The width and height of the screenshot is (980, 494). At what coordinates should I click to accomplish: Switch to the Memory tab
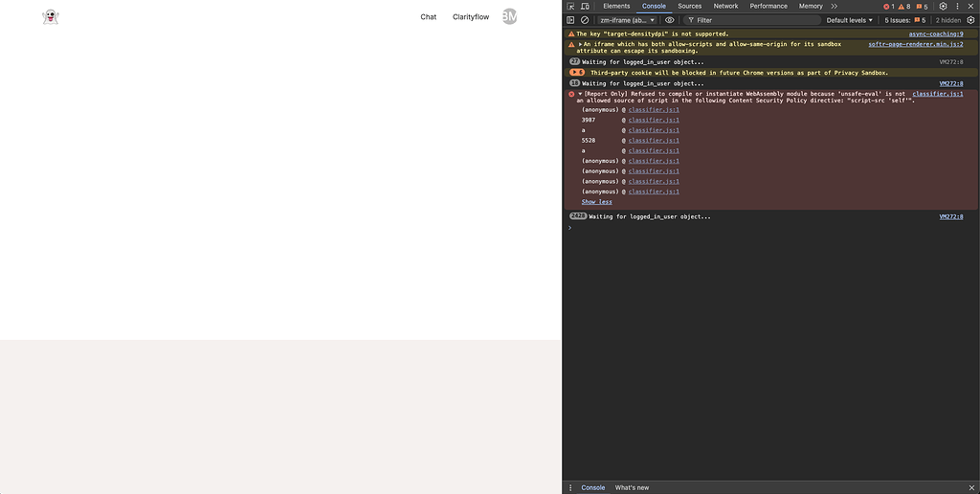(811, 7)
